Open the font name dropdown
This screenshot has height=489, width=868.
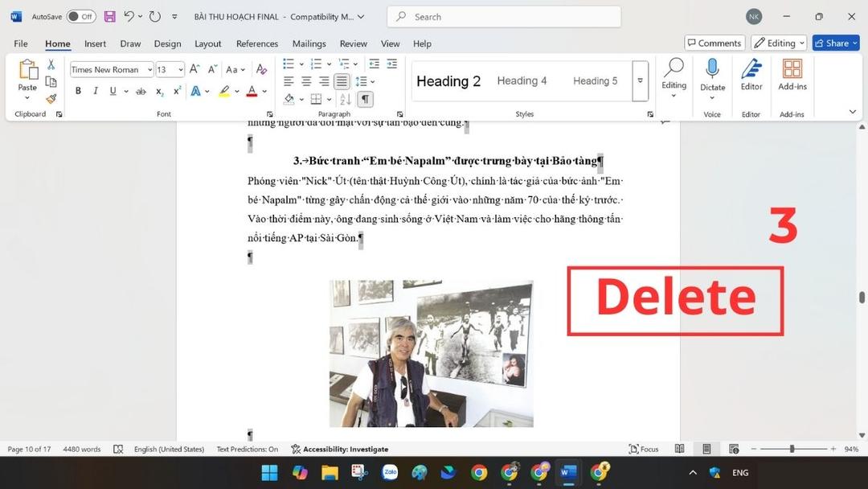150,69
